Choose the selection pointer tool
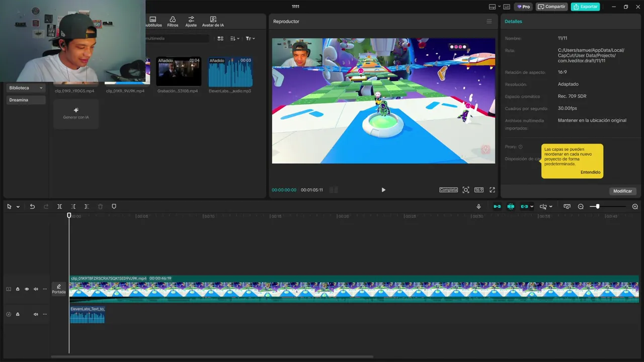Viewport: 644px width, 362px height. coord(9,207)
